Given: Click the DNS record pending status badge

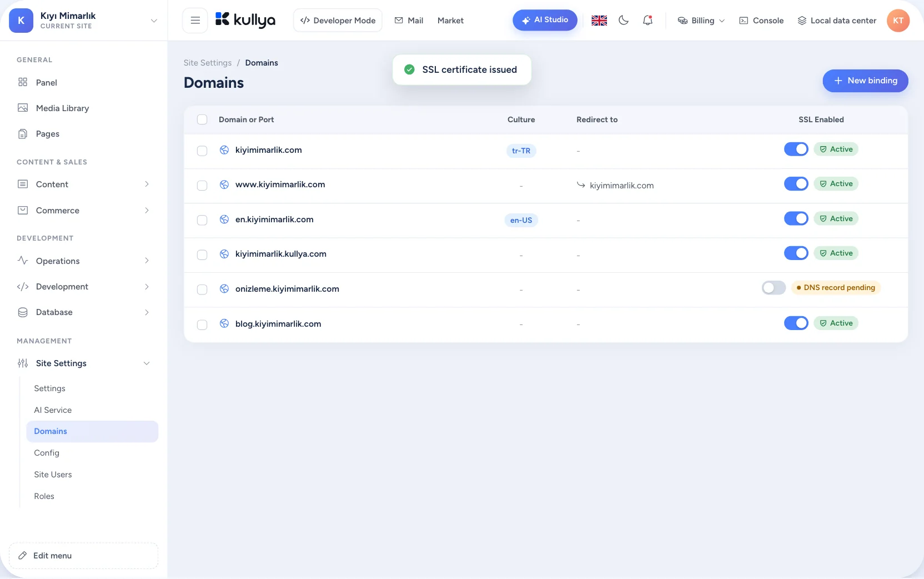Looking at the screenshot, I should (x=836, y=287).
